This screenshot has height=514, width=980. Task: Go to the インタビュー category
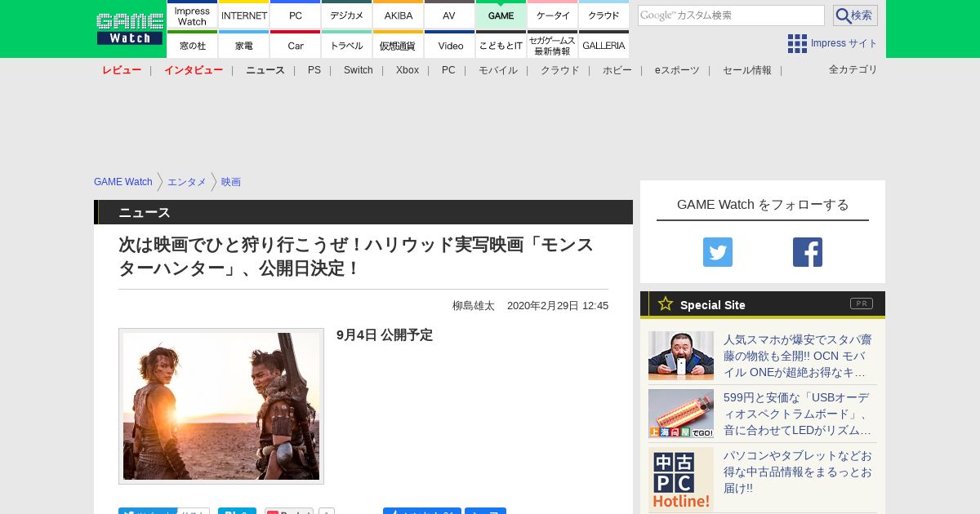tap(194, 70)
